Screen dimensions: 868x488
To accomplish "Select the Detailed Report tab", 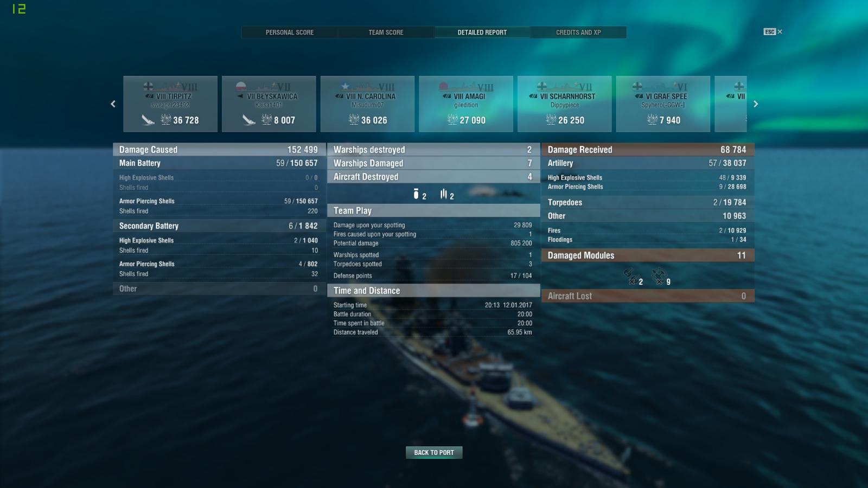I will tap(482, 33).
